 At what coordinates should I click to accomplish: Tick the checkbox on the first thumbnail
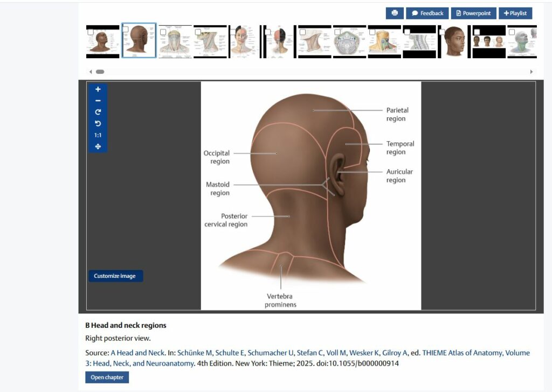pyautogui.click(x=91, y=32)
